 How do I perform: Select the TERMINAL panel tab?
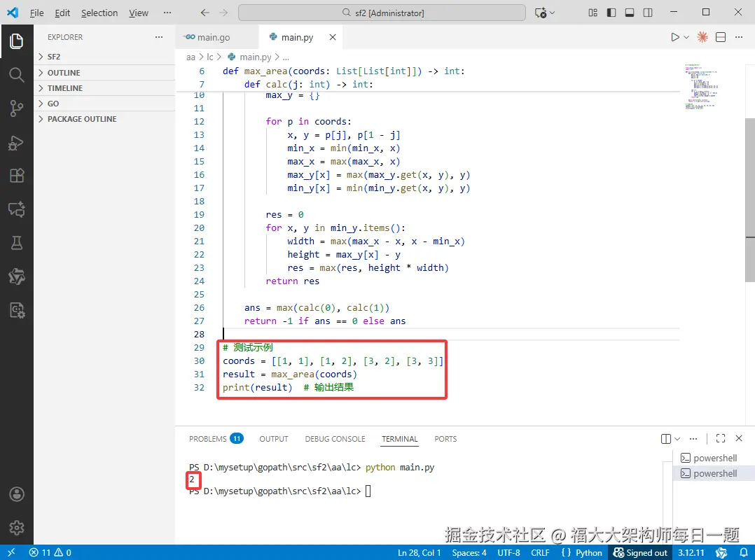point(400,439)
